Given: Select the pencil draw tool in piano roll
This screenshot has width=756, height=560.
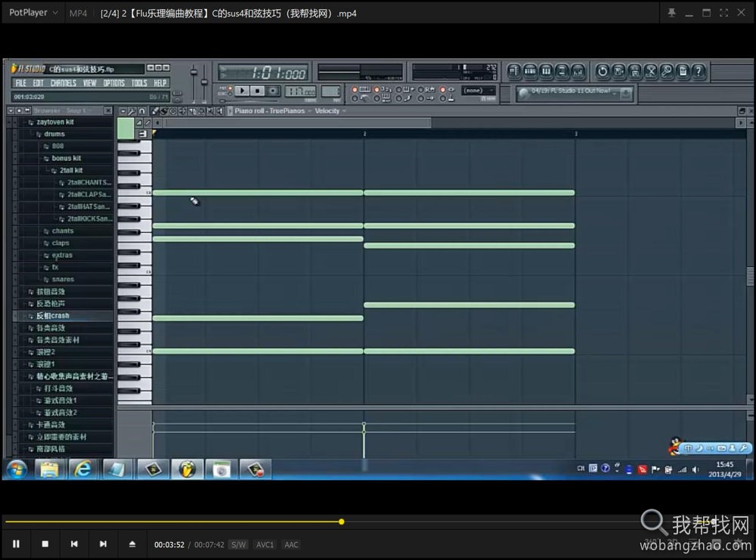Looking at the screenshot, I should (x=155, y=111).
